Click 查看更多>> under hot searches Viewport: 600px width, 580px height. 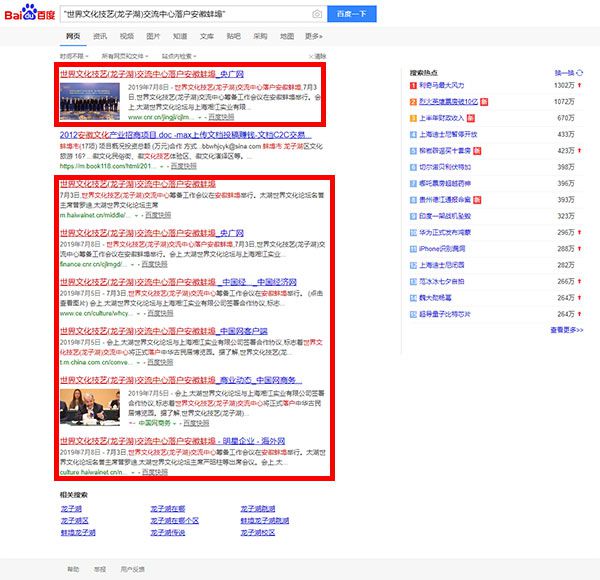point(567,330)
